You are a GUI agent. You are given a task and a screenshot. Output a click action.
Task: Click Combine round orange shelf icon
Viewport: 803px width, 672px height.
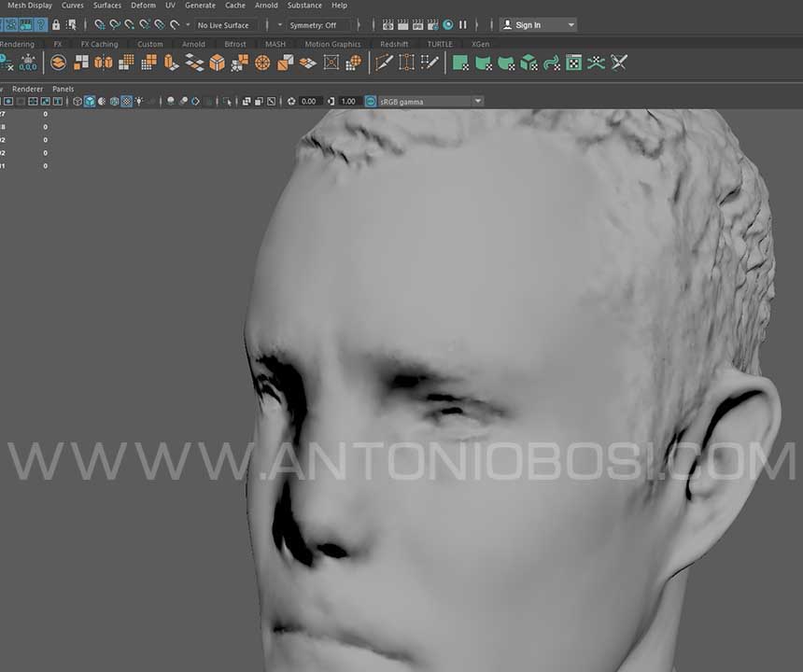click(59, 63)
